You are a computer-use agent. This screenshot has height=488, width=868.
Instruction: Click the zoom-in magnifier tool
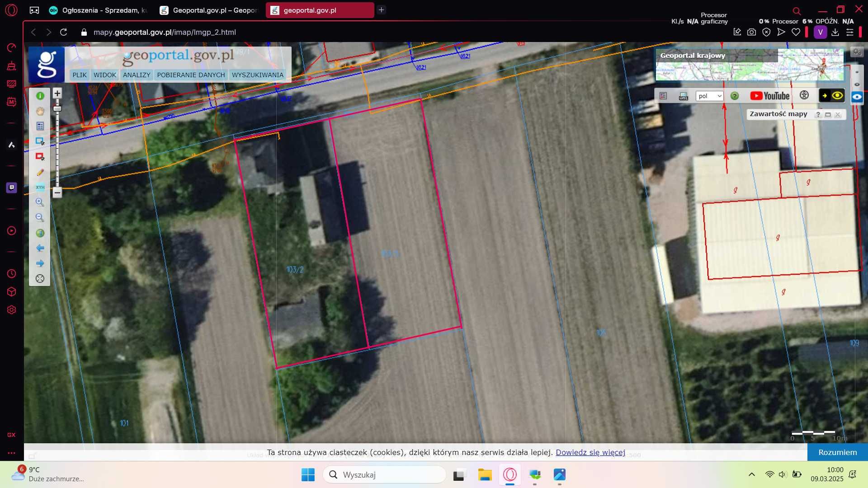[40, 202]
